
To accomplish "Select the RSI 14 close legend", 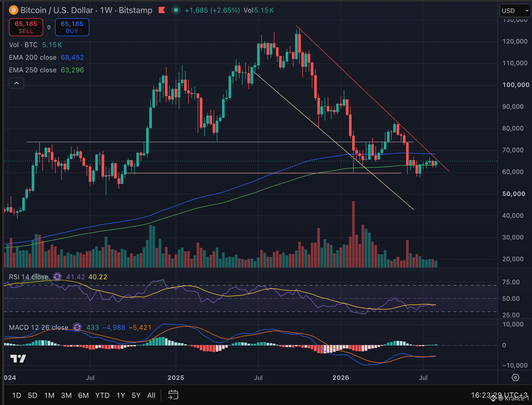I will click(29, 277).
